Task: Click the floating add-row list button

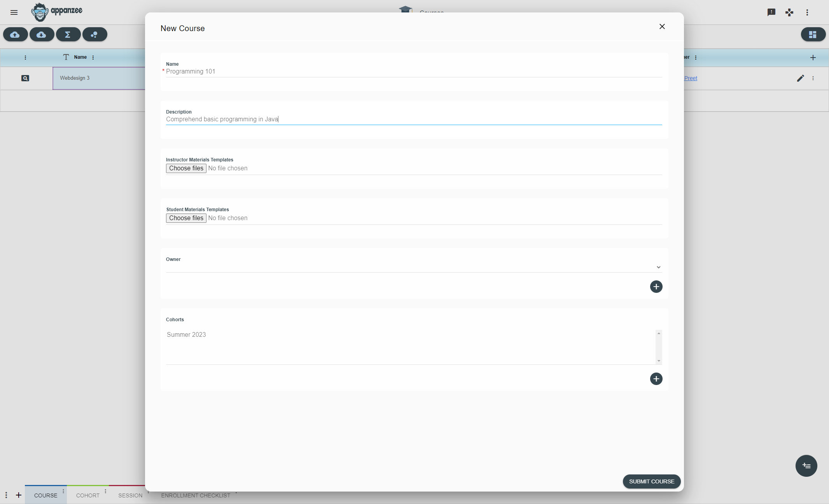Action: (806, 466)
